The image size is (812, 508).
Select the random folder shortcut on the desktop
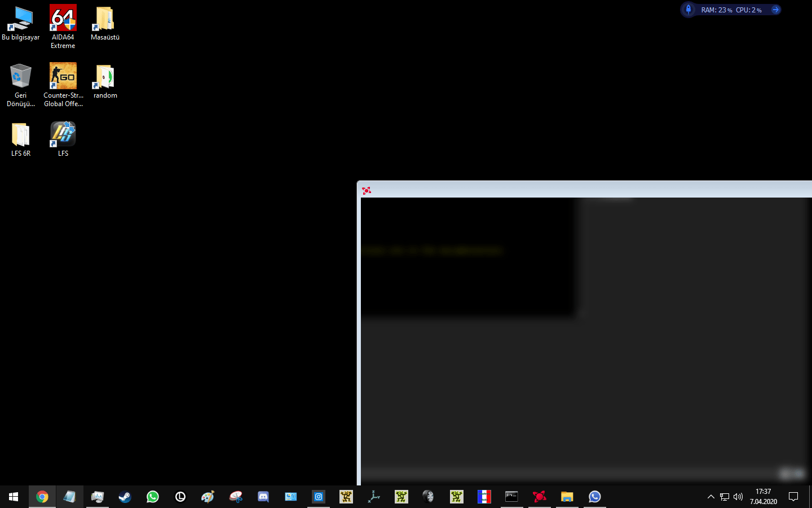pos(105,82)
